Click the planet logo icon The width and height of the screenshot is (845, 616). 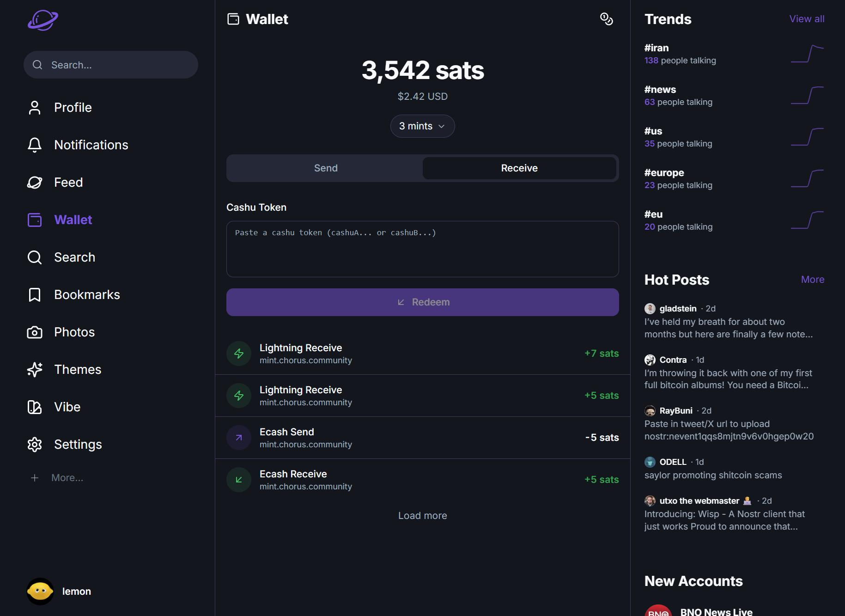[x=43, y=20]
